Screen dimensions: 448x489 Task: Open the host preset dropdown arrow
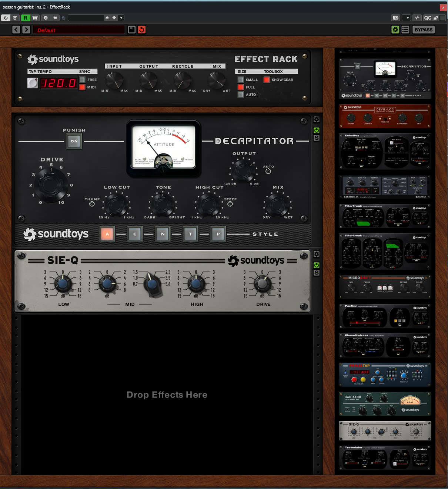pyautogui.click(x=121, y=18)
